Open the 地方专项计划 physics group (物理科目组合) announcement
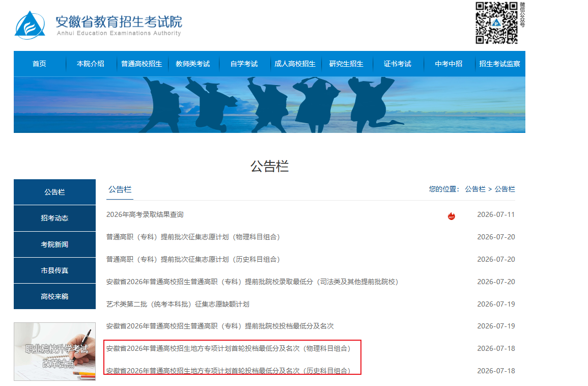The width and height of the screenshot is (588, 386). coord(229,348)
